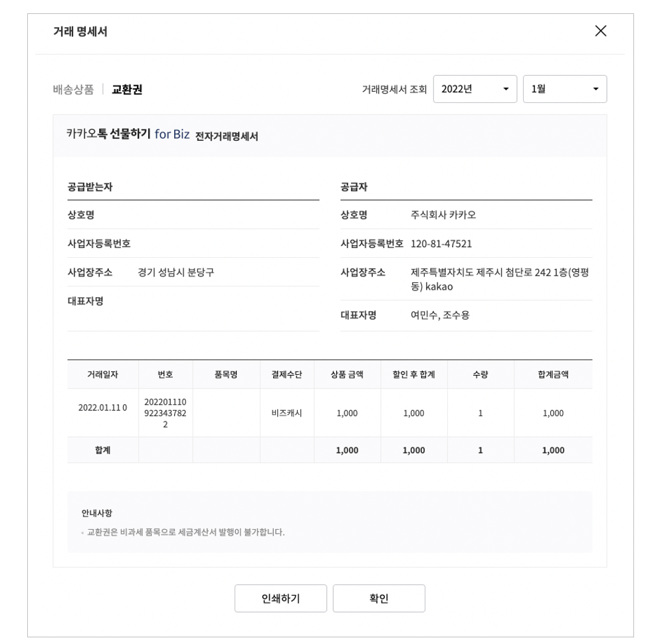This screenshot has height=644, width=652.
Task: Click the 수량 column header
Action: [x=481, y=375]
